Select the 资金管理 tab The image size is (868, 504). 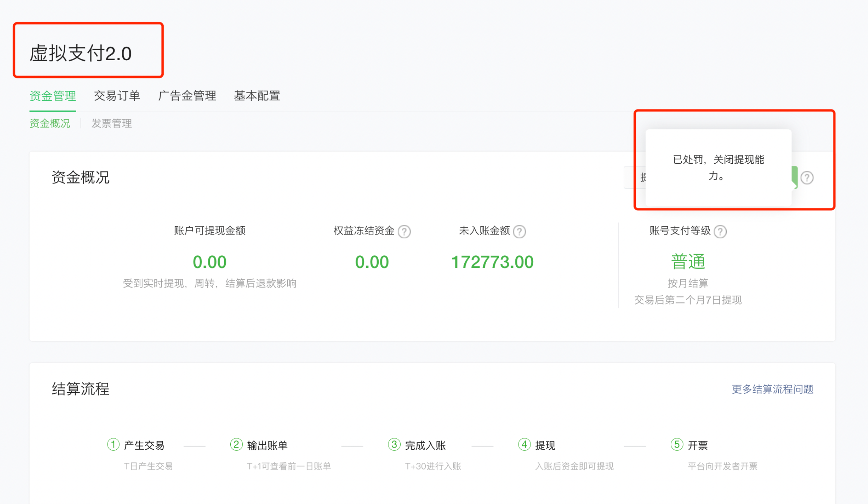point(53,96)
